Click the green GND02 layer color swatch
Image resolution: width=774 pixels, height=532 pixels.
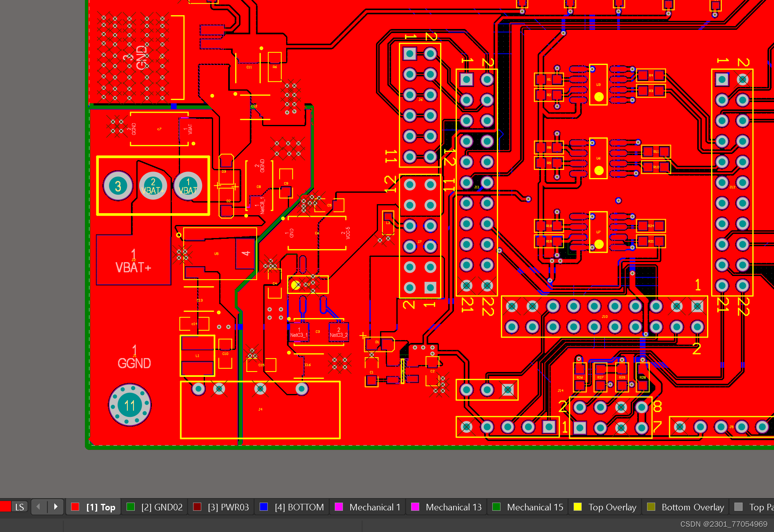pyautogui.click(x=131, y=507)
